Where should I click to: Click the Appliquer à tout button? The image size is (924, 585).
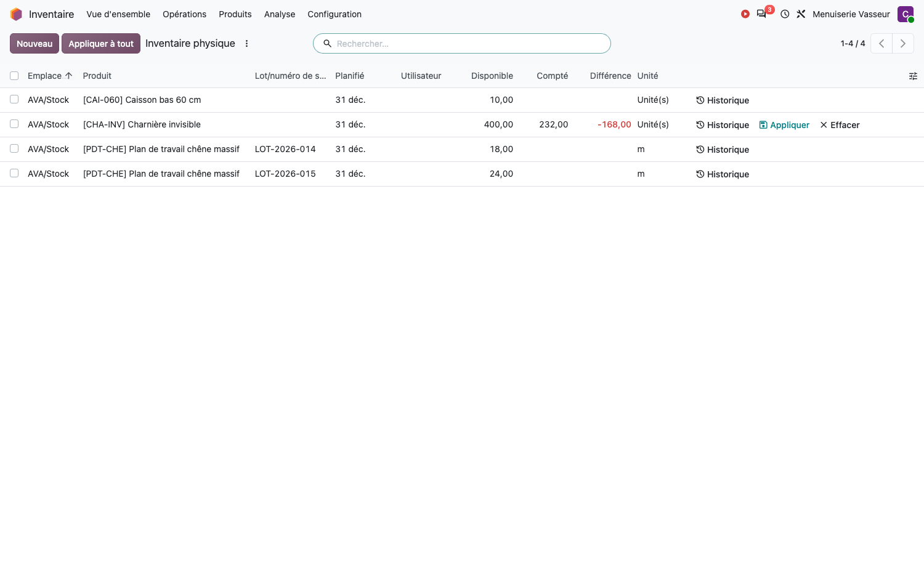click(101, 44)
